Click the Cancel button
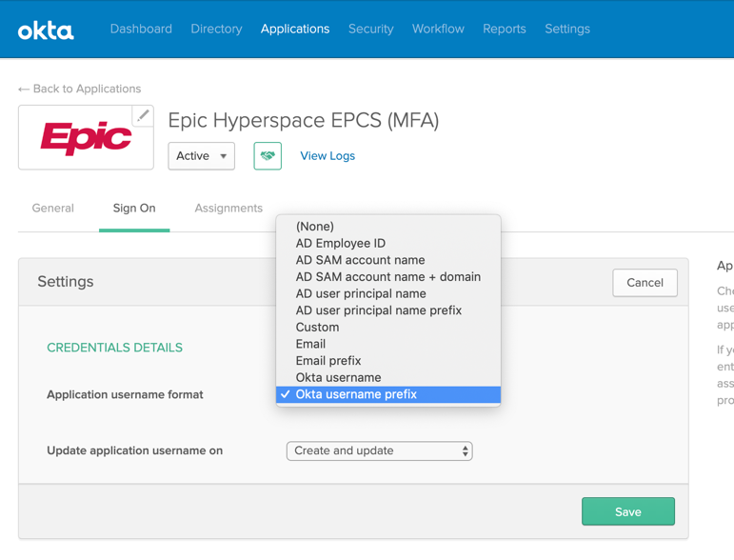Screen dimensions: 734x560 click(x=645, y=283)
